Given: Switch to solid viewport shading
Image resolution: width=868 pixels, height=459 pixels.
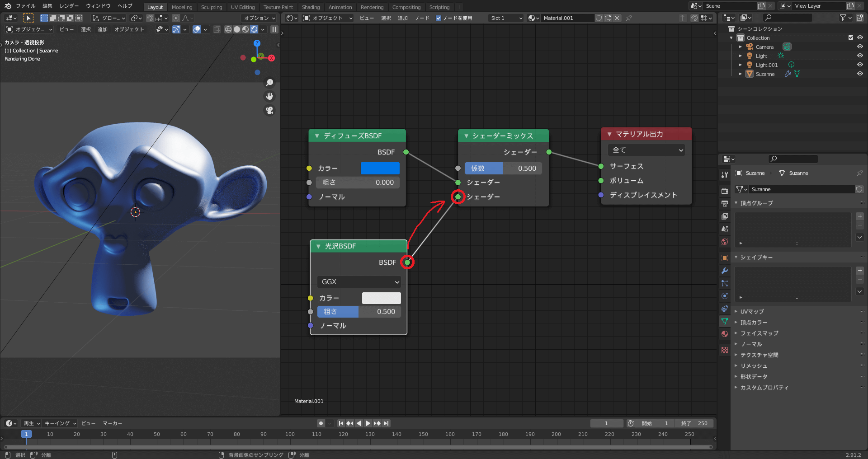Looking at the screenshot, I should (237, 29).
